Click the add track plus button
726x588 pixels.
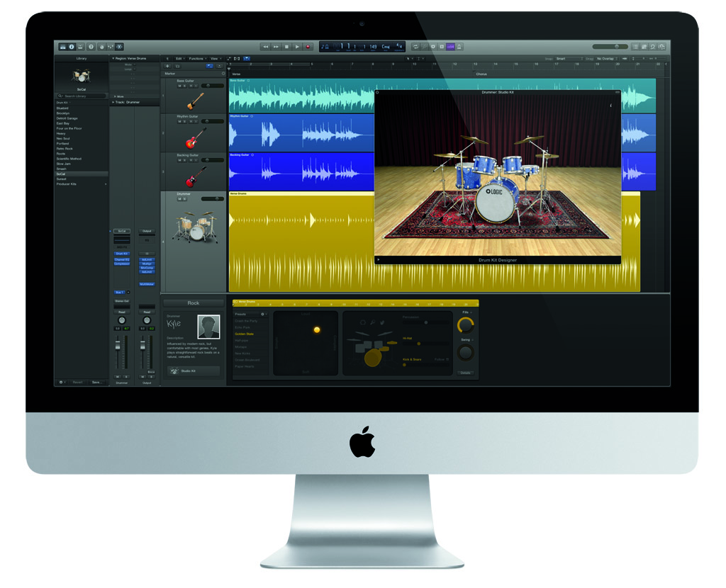pos(167,66)
